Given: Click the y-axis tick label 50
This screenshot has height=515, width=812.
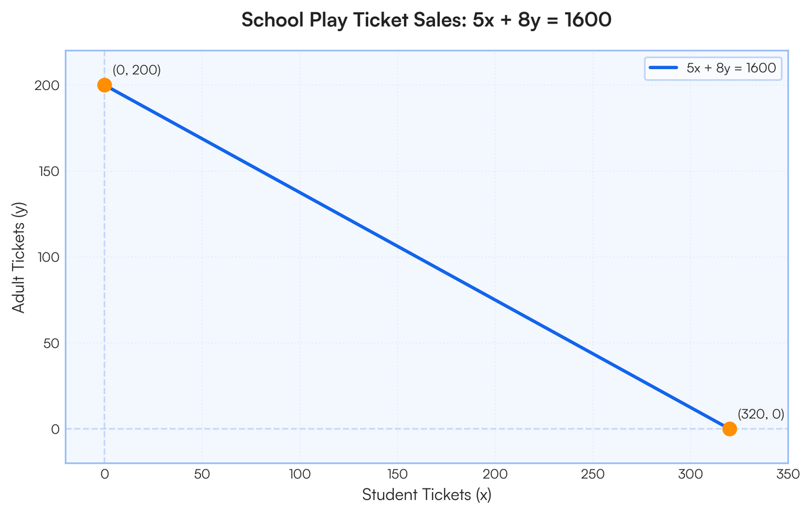Looking at the screenshot, I should tap(52, 343).
